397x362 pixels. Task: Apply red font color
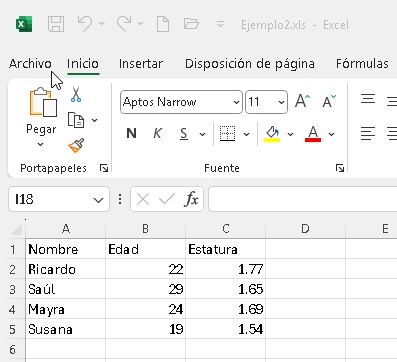click(313, 134)
